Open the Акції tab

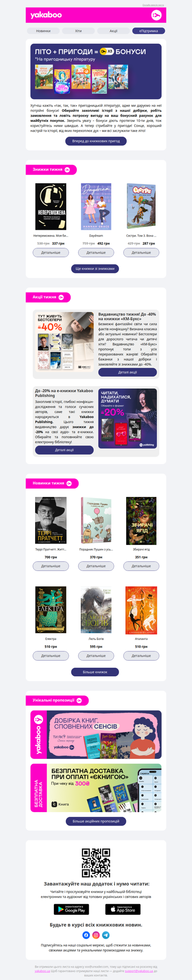click(113, 31)
